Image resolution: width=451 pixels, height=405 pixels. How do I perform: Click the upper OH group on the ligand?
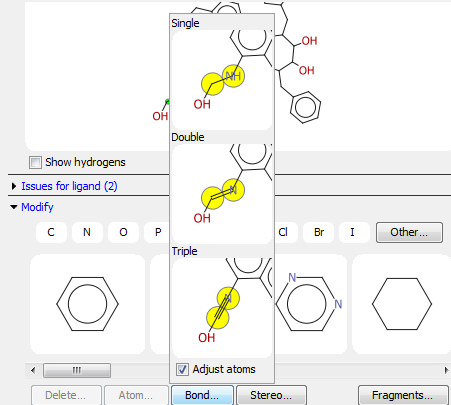pyautogui.click(x=309, y=41)
